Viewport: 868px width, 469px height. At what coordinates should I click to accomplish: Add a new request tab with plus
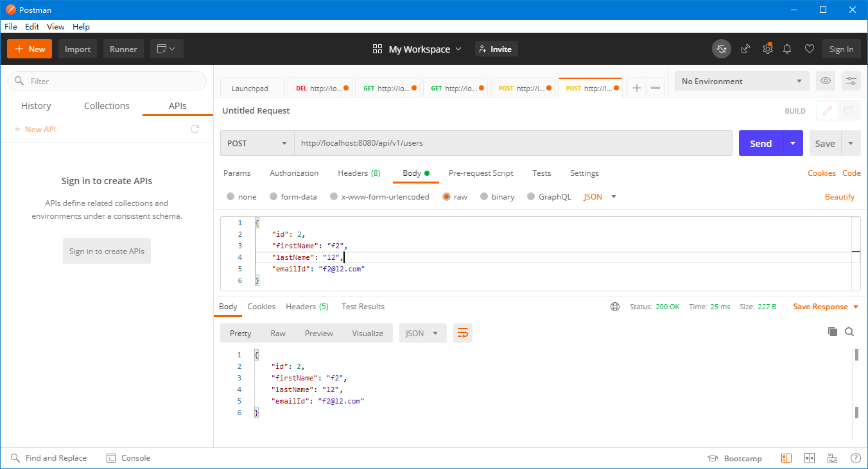point(636,88)
